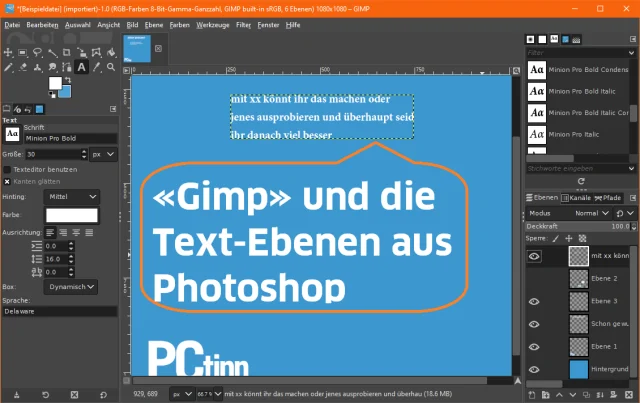Screen dimensions: 640x403
Task: Create a new layer group
Action: 545,395
